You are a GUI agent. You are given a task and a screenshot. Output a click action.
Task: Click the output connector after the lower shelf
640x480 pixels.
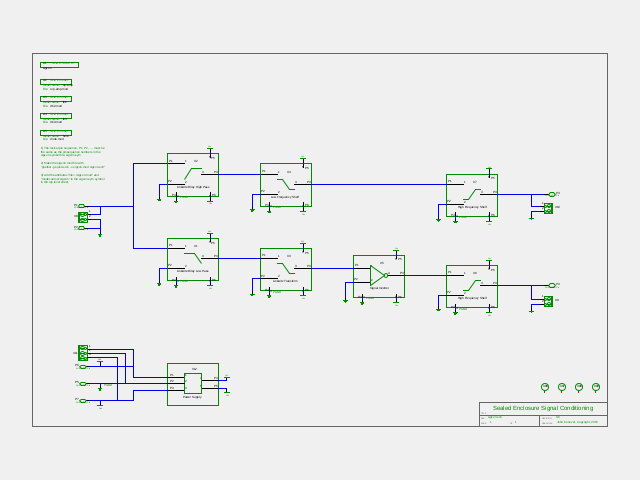[x=548, y=302]
